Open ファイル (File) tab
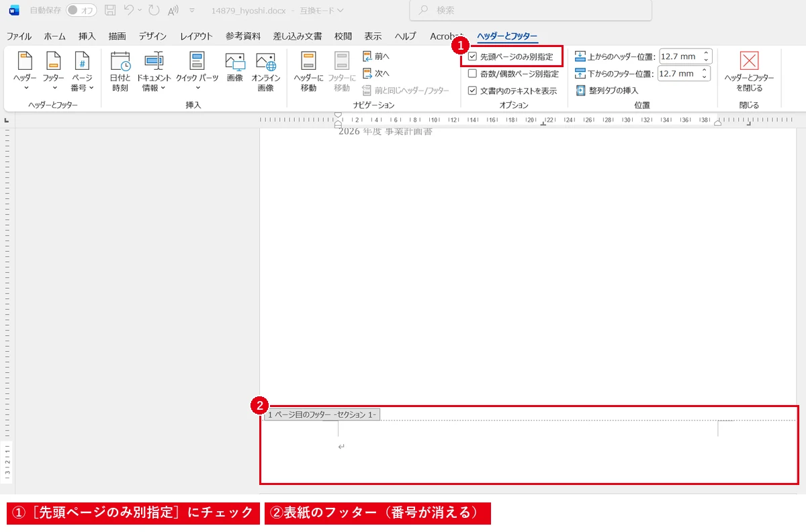 (19, 36)
